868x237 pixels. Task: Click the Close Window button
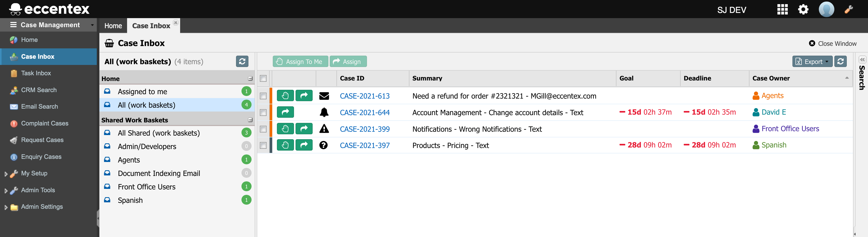833,43
